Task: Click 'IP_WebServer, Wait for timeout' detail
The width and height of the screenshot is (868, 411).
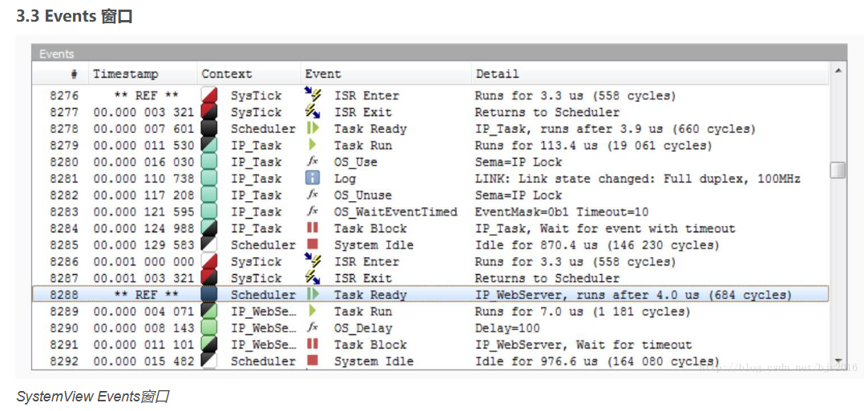Action: click(x=583, y=345)
